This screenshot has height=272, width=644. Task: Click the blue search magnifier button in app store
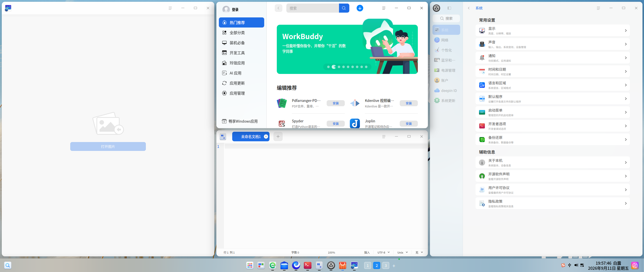[x=344, y=8]
